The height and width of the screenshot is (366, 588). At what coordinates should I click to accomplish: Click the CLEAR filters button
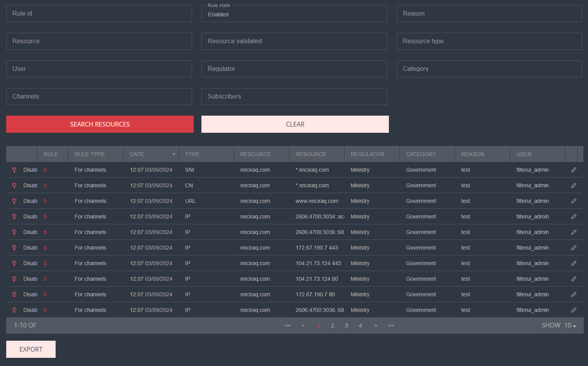[295, 124]
